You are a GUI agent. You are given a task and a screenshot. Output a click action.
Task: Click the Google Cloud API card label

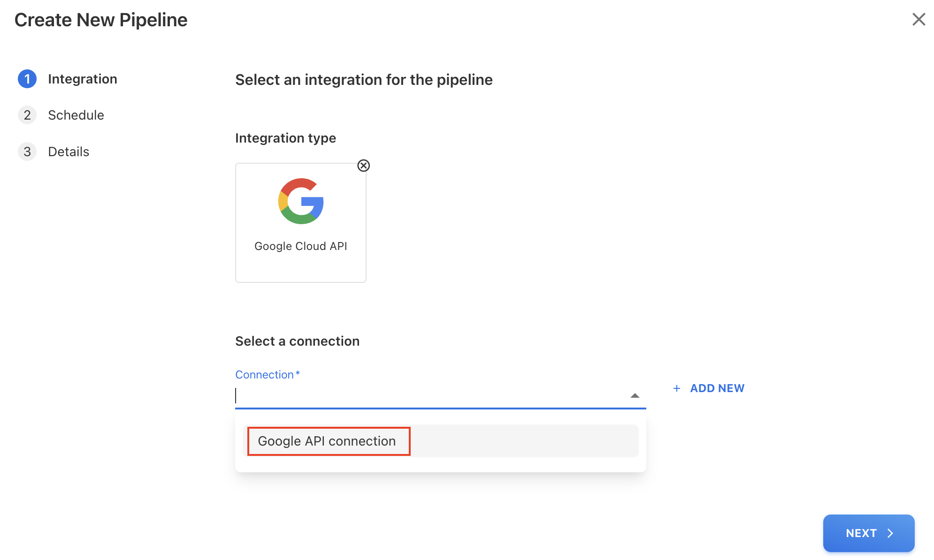point(301,246)
